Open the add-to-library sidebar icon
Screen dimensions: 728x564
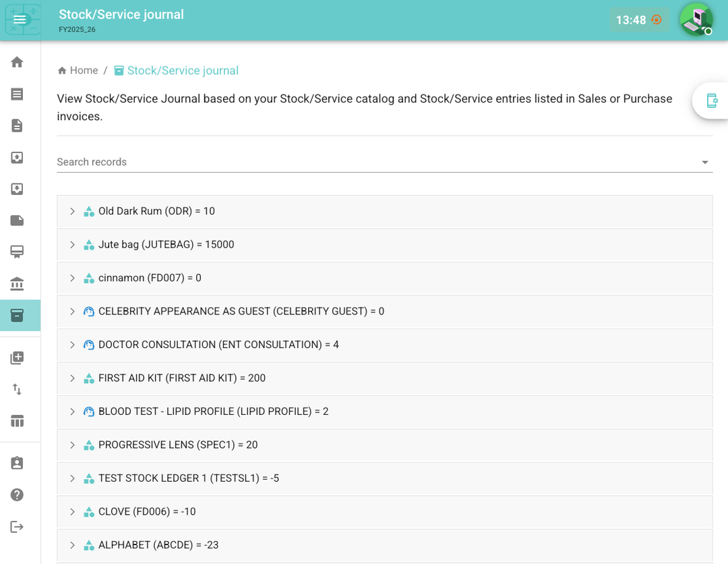point(18,358)
